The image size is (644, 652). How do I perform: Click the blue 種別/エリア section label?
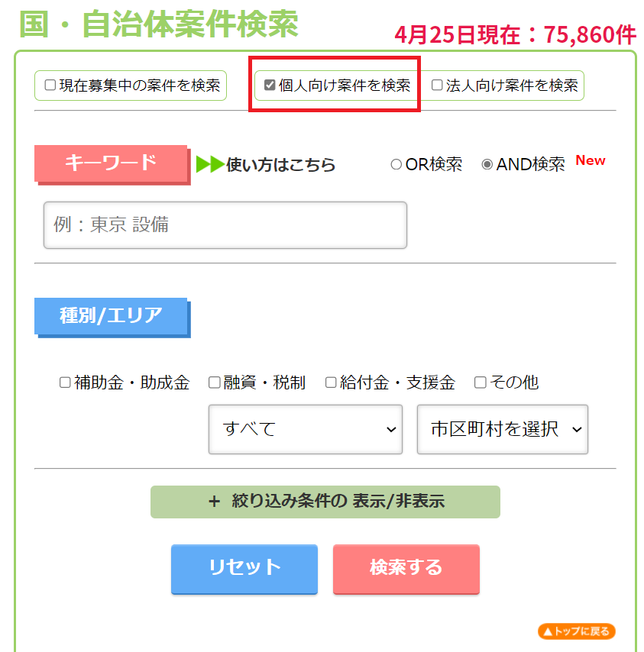pos(111,315)
